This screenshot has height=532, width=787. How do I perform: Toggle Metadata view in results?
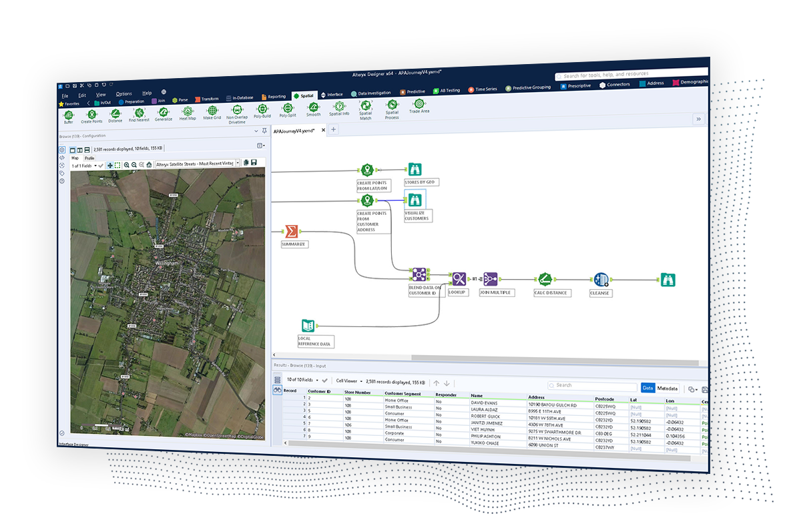(668, 388)
